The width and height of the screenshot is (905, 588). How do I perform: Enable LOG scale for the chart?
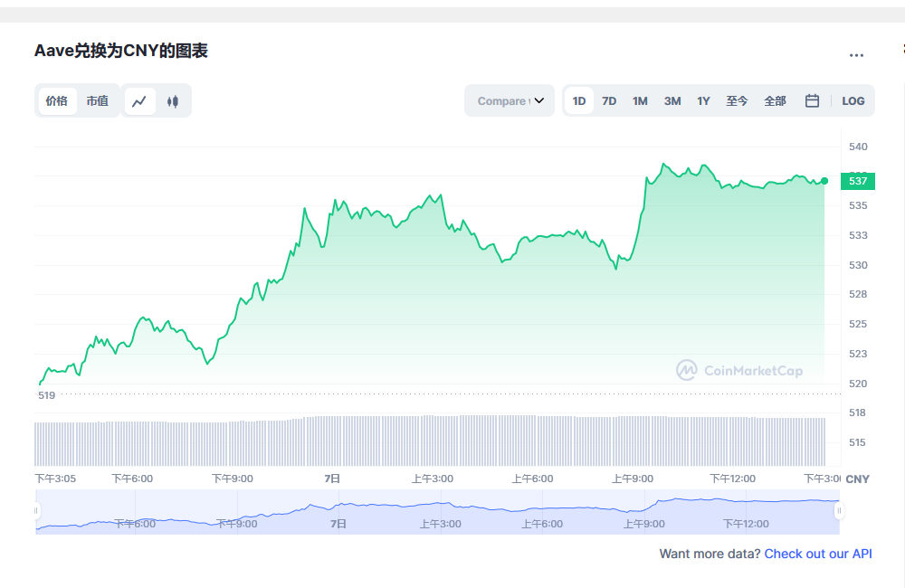point(853,100)
